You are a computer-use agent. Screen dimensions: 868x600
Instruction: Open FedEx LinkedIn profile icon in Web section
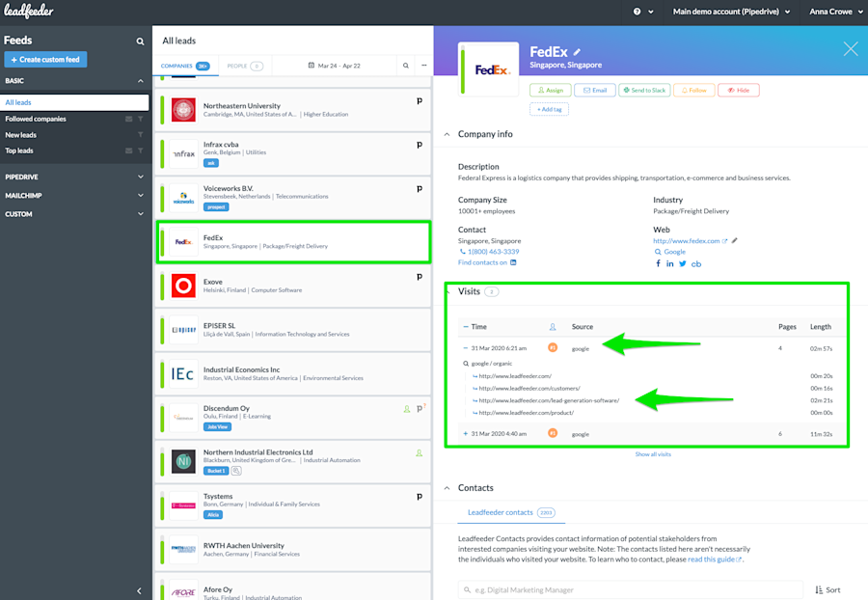[670, 263]
